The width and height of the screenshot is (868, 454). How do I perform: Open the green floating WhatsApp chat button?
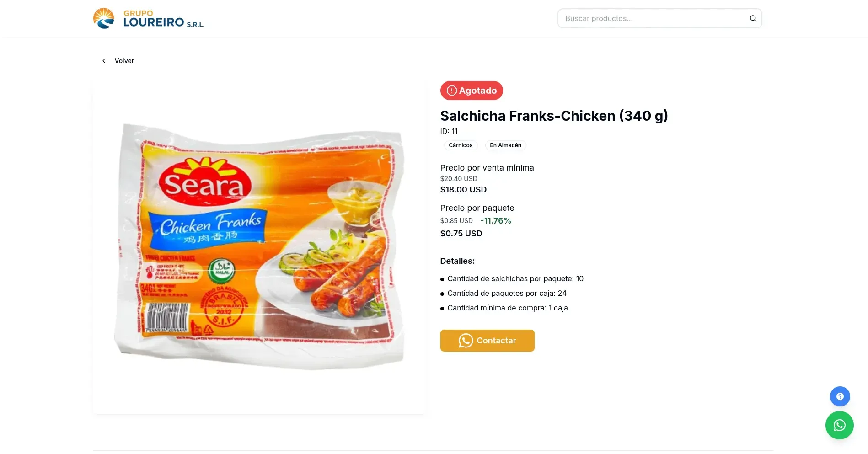coord(839,425)
